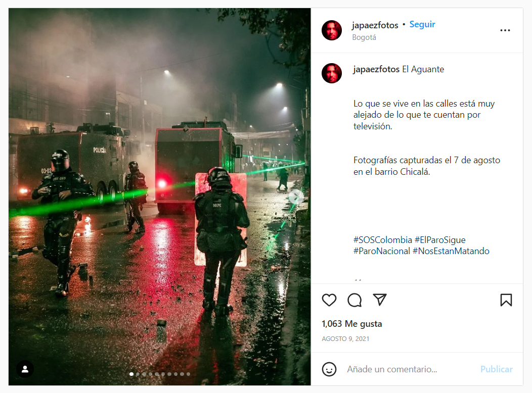Screen dimensions: 532x393
Task: Open the #SOSColombia hashtag
Action: tap(383, 240)
